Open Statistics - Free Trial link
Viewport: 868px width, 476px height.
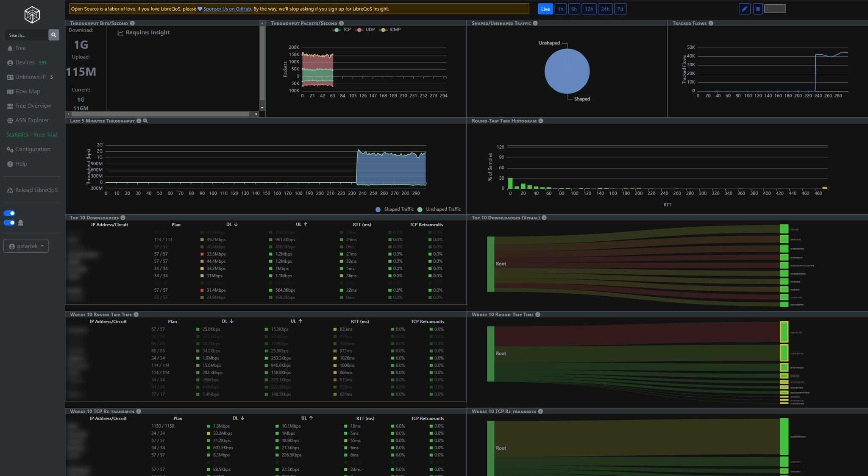(31, 135)
